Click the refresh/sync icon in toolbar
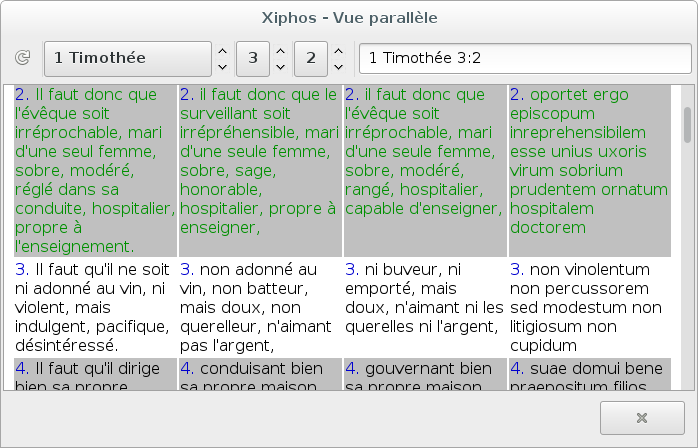Image resolution: width=698 pixels, height=448 pixels. coord(23,58)
